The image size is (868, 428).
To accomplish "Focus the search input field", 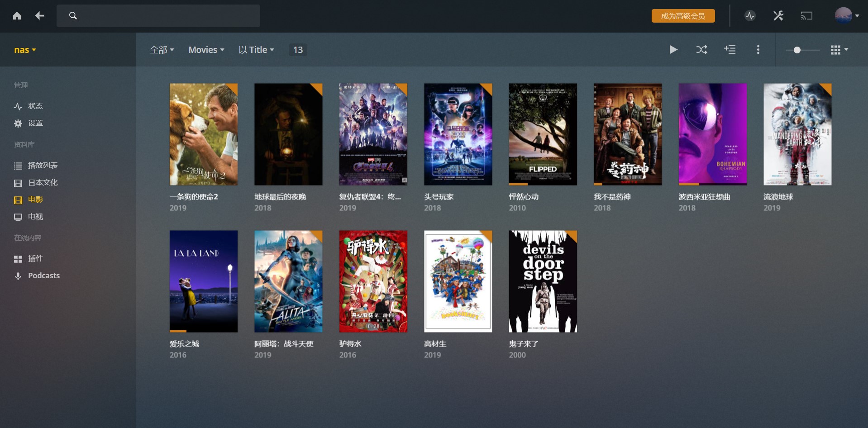I will pyautogui.click(x=158, y=16).
